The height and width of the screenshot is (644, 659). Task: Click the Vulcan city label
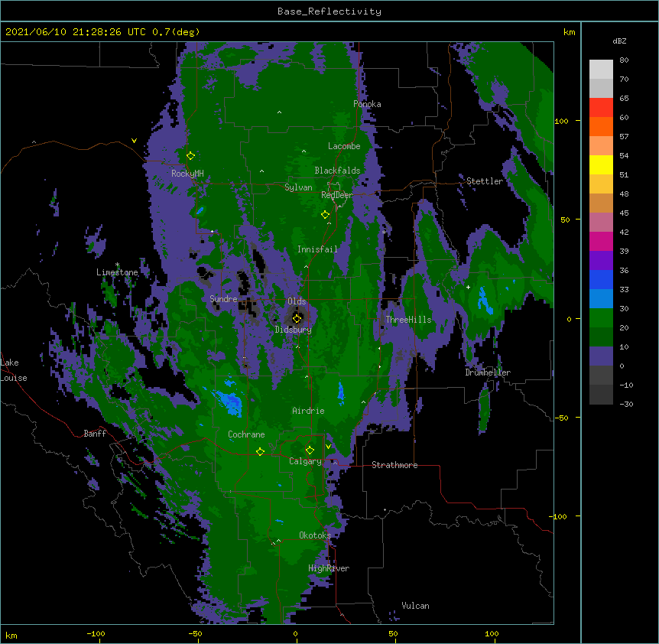[x=415, y=606]
